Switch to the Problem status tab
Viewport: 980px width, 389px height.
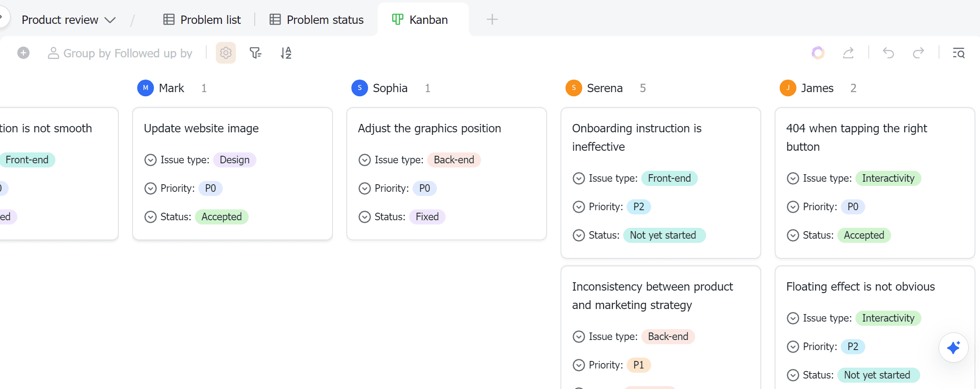[x=317, y=20]
